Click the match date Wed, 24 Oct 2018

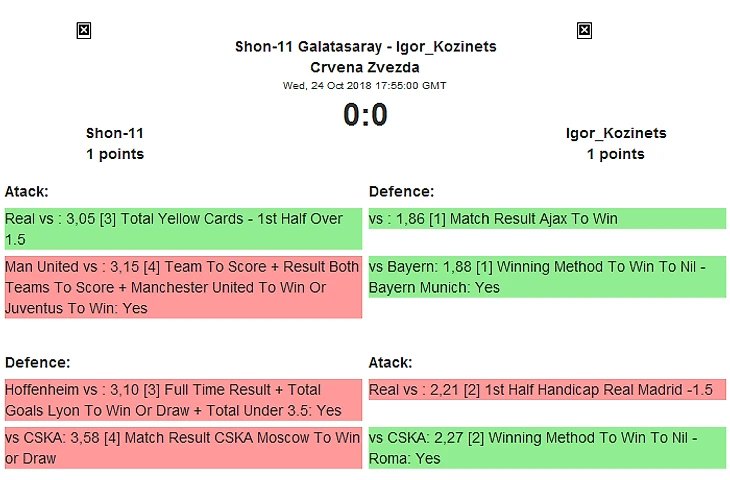pyautogui.click(x=365, y=86)
